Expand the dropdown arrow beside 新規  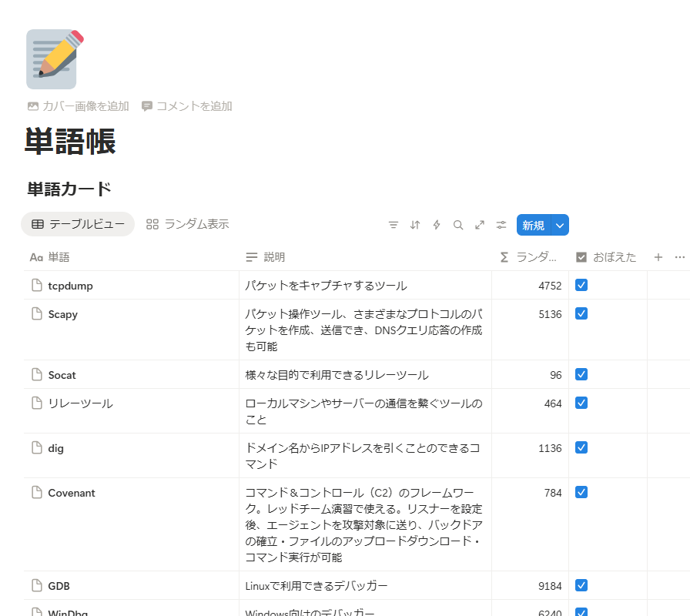coord(560,225)
